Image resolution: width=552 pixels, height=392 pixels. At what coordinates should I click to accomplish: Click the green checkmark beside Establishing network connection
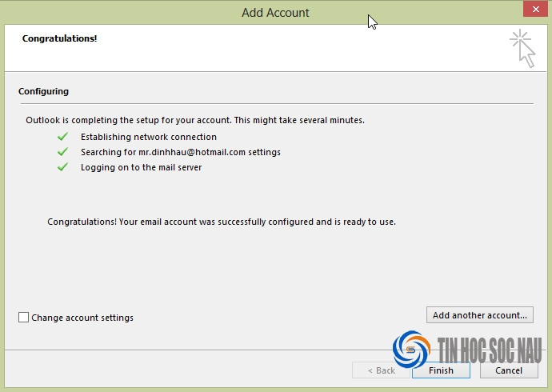pyautogui.click(x=62, y=137)
